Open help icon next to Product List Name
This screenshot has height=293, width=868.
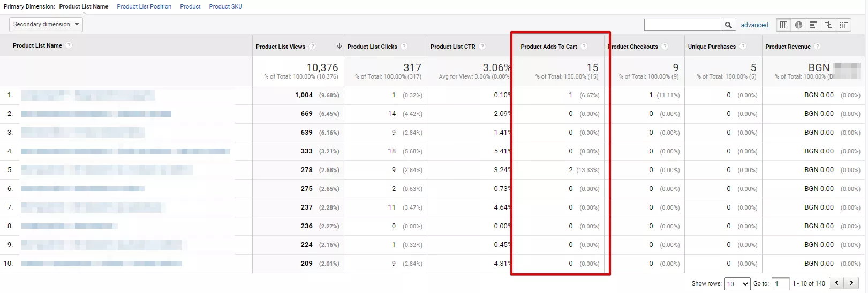point(69,45)
